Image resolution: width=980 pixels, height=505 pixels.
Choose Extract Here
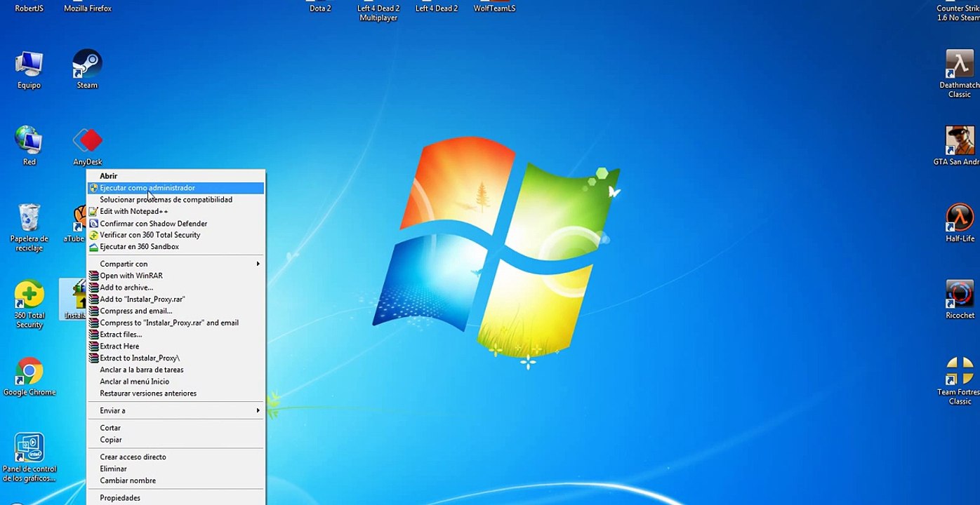(176, 346)
